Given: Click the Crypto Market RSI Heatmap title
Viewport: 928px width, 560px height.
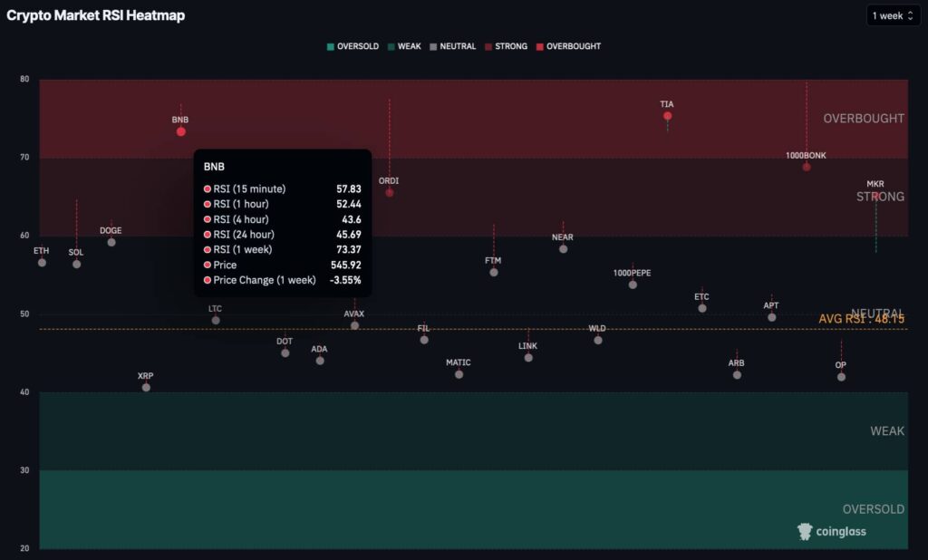Looking at the screenshot, I should [96, 15].
